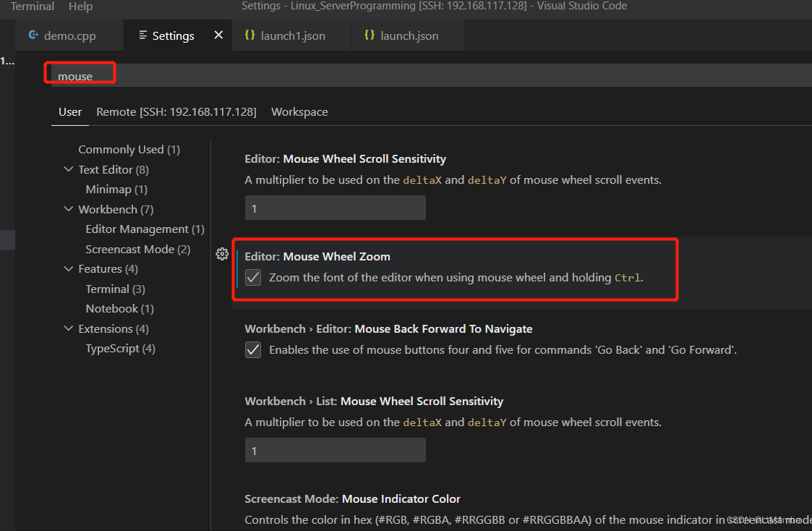Open the Help menu
Image resolution: width=812 pixels, height=531 pixels.
(81, 7)
